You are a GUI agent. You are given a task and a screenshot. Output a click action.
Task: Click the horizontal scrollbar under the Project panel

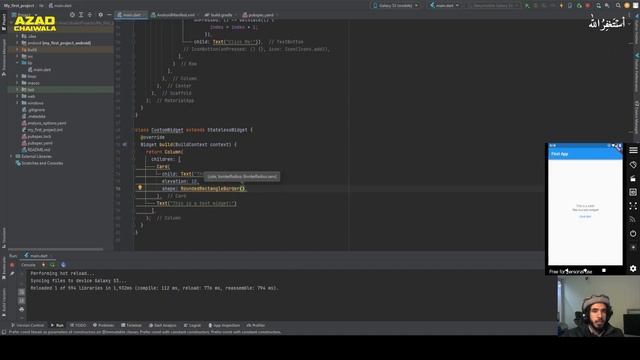(x=56, y=249)
